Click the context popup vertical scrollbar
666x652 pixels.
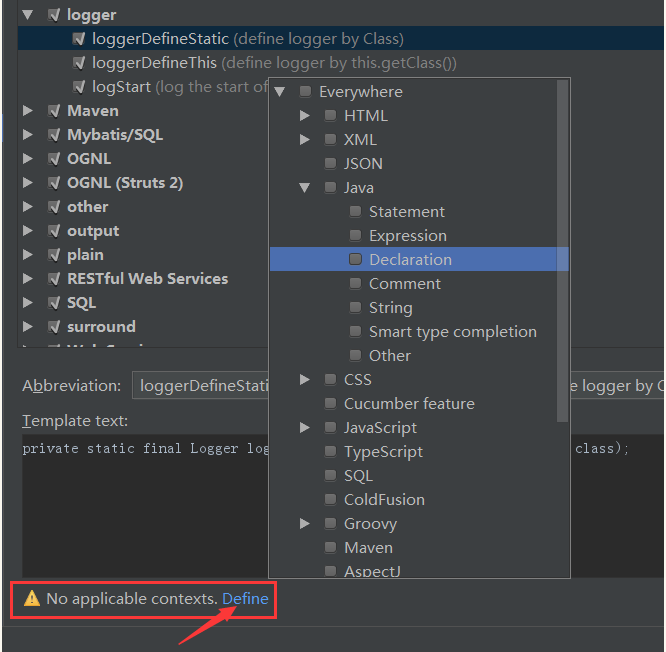click(x=563, y=250)
